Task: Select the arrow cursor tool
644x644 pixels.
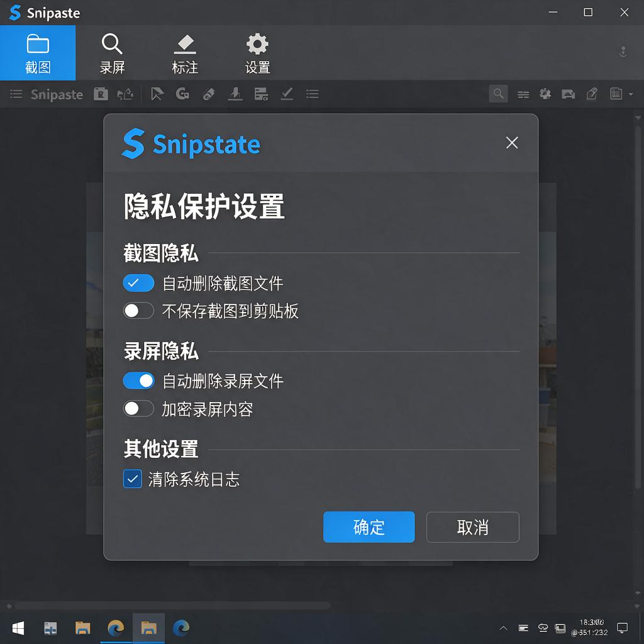Action: (157, 94)
